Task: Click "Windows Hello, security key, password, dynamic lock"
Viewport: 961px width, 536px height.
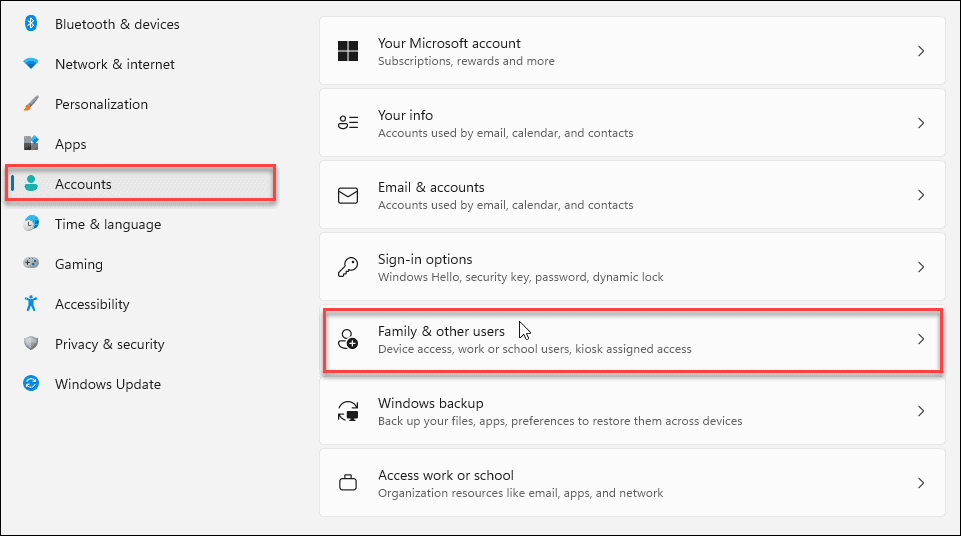Action: (520, 277)
